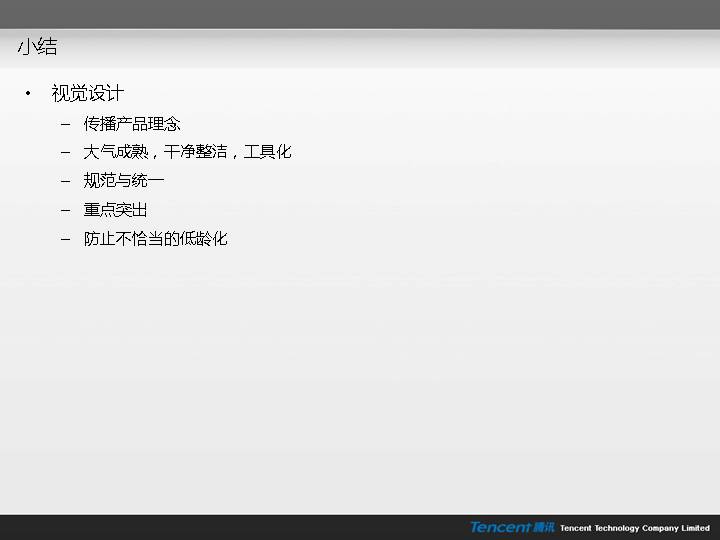
Task: Select the slide title 小结
Action: (x=37, y=47)
